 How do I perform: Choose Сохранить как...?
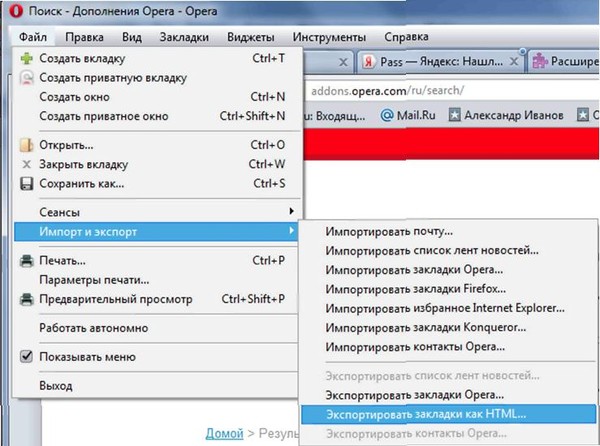pos(157,184)
